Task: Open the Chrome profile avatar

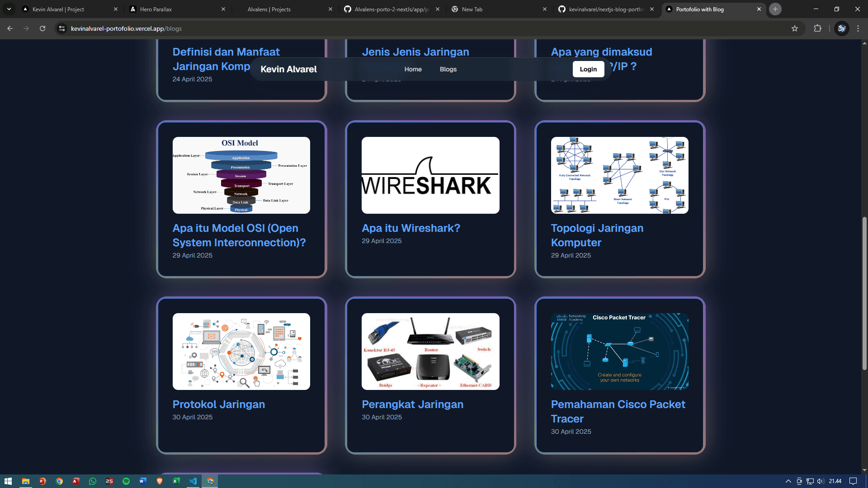Action: [x=841, y=28]
